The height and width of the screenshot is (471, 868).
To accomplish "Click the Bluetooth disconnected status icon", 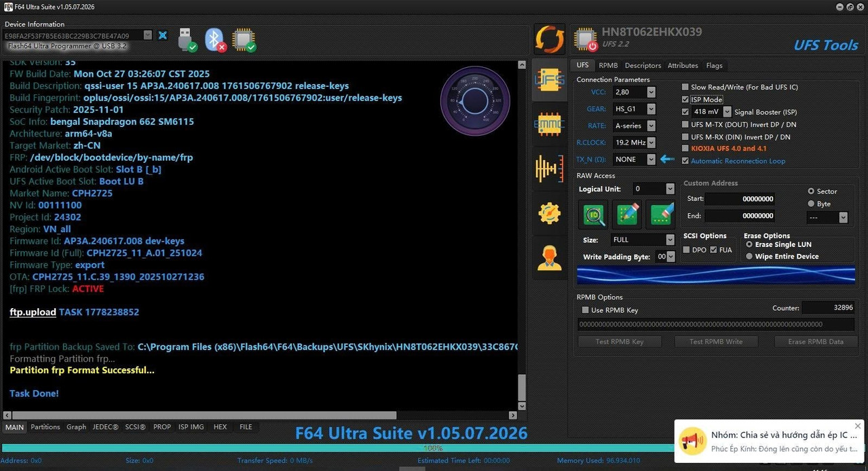I will click(x=215, y=39).
